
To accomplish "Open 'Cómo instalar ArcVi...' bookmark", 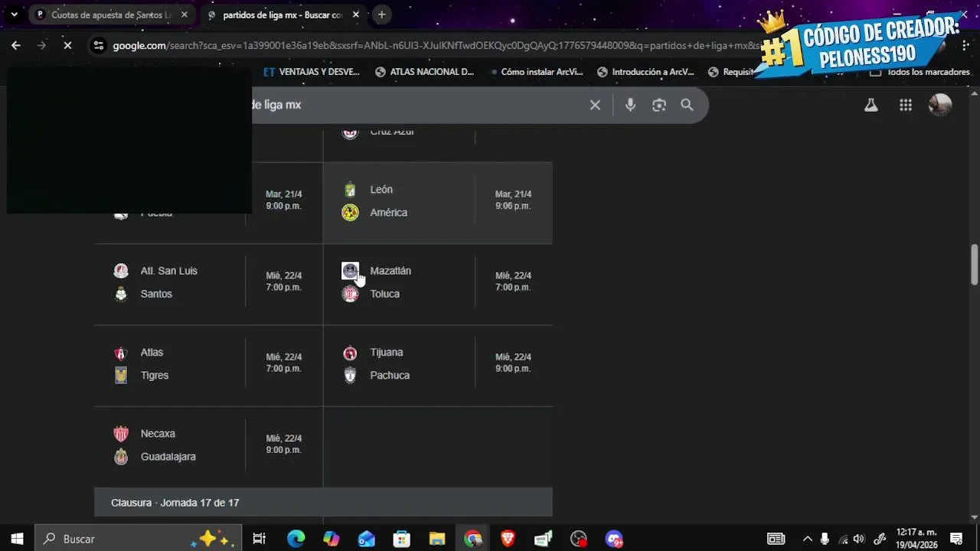I will (x=537, y=72).
